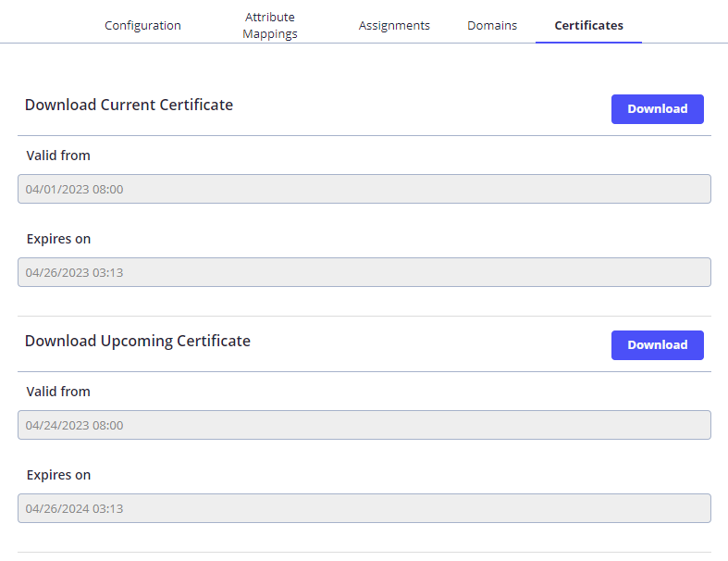Click divider line below Download Upcoming Certificate

[x=364, y=371]
